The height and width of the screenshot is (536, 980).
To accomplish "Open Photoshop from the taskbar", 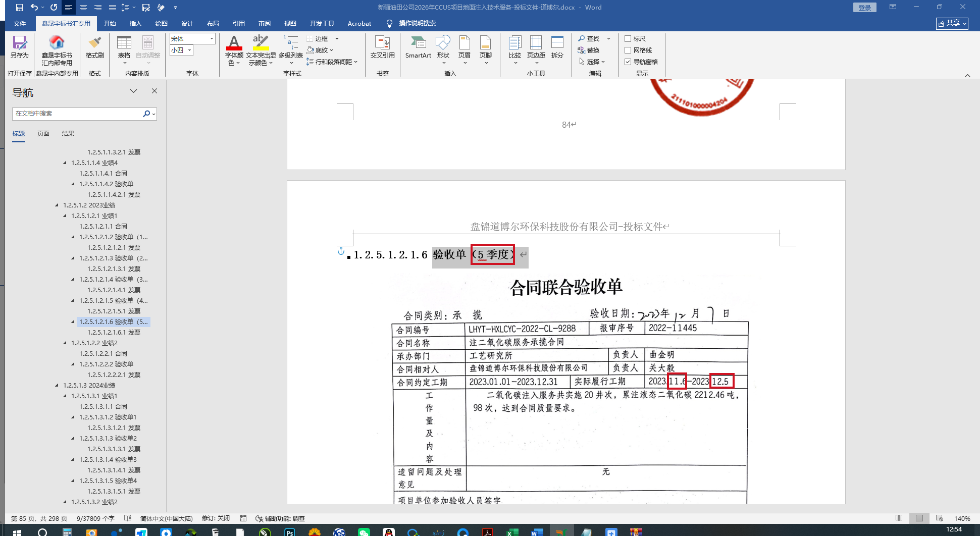I will [x=290, y=532].
